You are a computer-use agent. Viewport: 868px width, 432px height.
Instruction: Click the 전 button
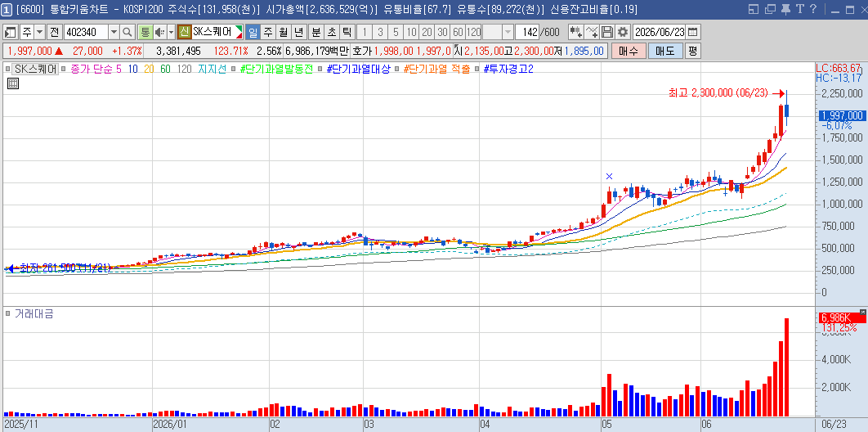point(54,32)
